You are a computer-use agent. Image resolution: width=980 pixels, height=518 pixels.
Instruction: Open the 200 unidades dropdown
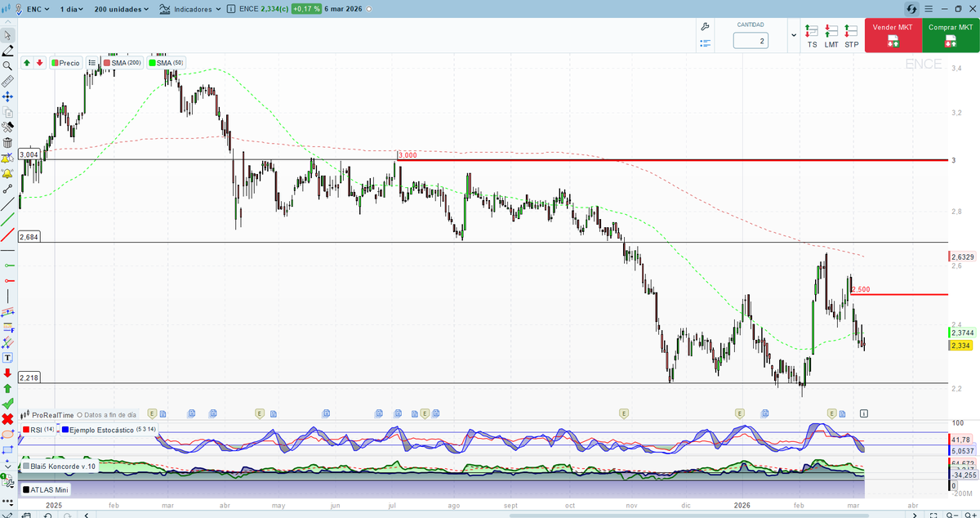(122, 9)
